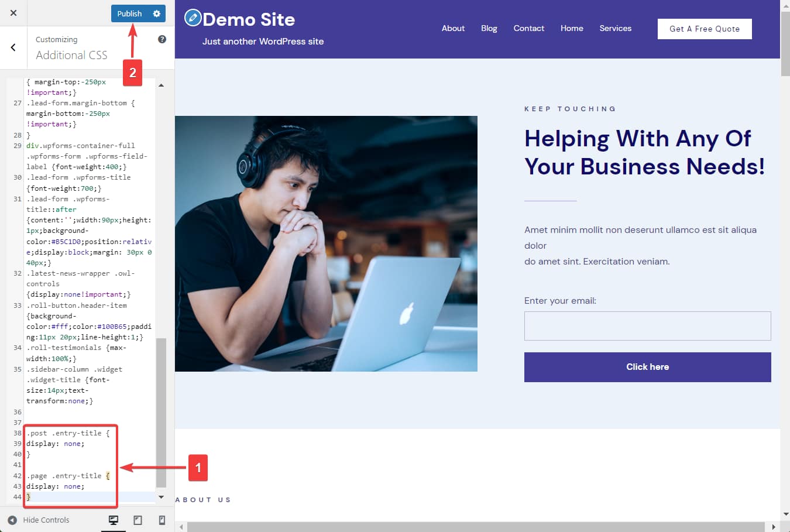Go to the Services page link

(615, 28)
